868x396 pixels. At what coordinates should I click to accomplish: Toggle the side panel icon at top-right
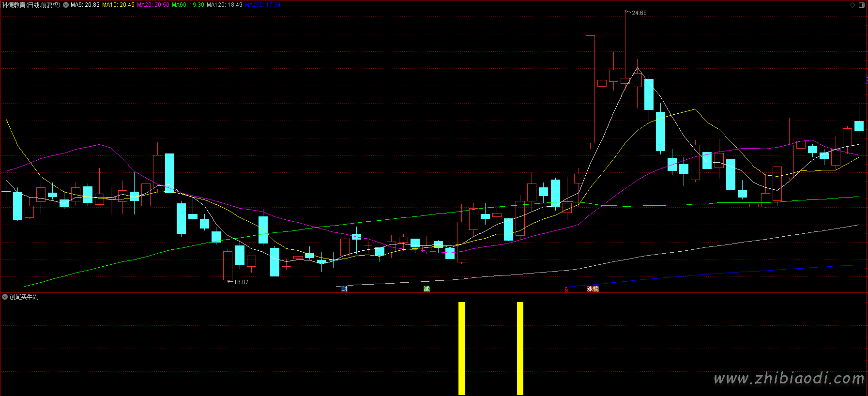(x=862, y=5)
